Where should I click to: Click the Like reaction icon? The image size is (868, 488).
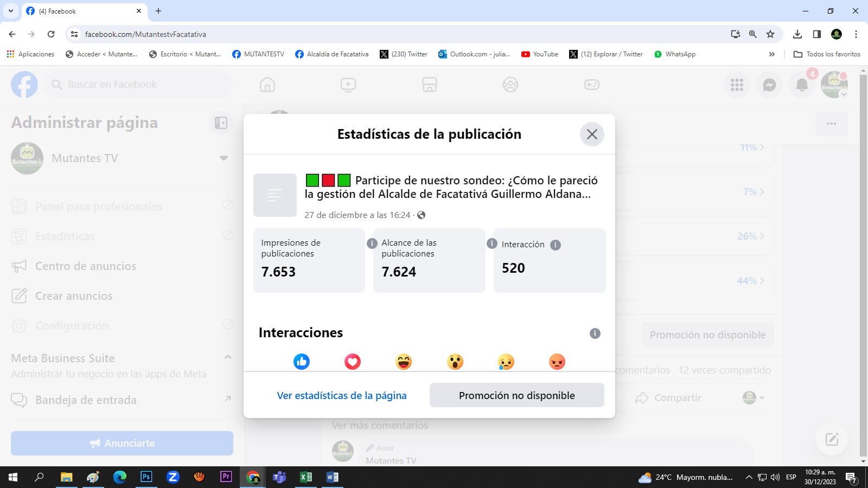tap(302, 362)
